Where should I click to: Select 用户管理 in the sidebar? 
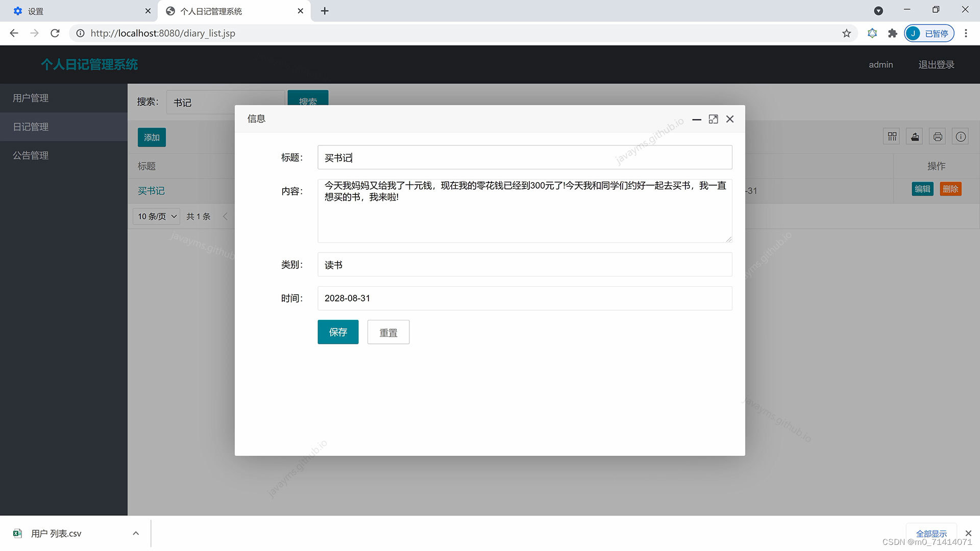point(31,98)
